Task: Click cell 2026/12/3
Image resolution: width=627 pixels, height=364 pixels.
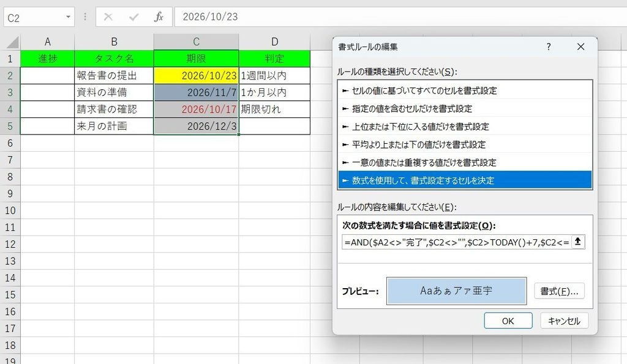Action: (197, 126)
